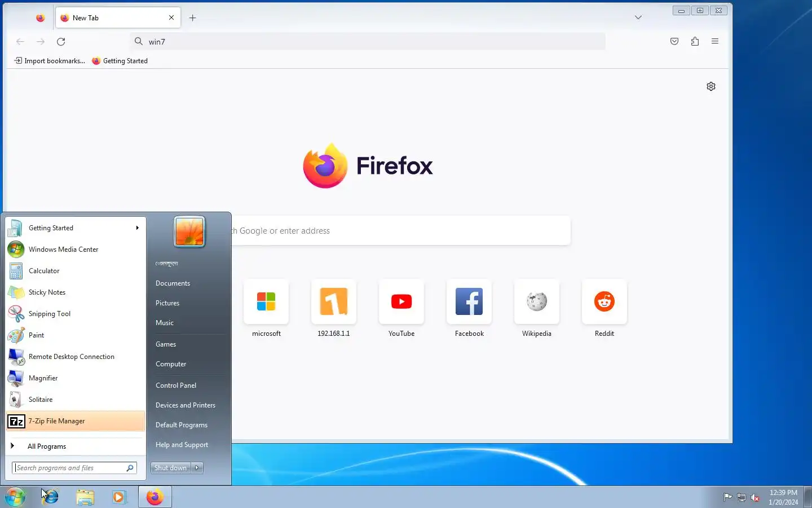Viewport: 812px width, 508px height.
Task: Click Import bookmarks in bookmarks toolbar
Action: [x=50, y=61]
